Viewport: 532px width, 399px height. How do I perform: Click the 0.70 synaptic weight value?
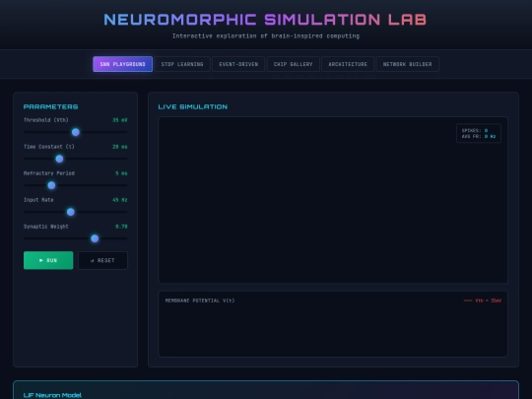tap(121, 227)
